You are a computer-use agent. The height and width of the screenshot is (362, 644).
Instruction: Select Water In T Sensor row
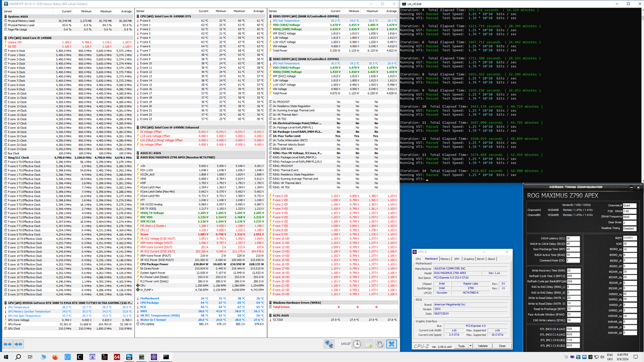(200, 319)
